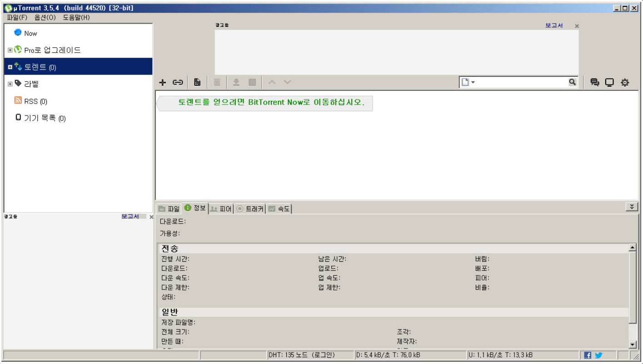Switch to the 트래커 tab
643x364 pixels.
click(x=250, y=209)
